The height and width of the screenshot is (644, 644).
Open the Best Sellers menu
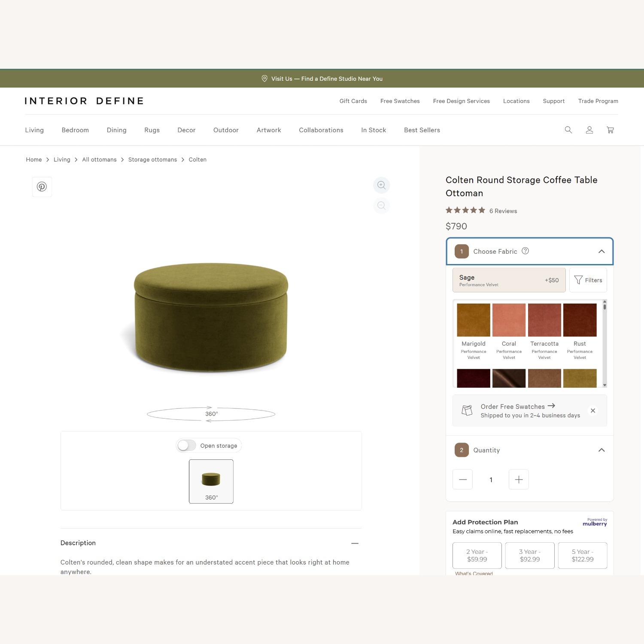click(422, 130)
